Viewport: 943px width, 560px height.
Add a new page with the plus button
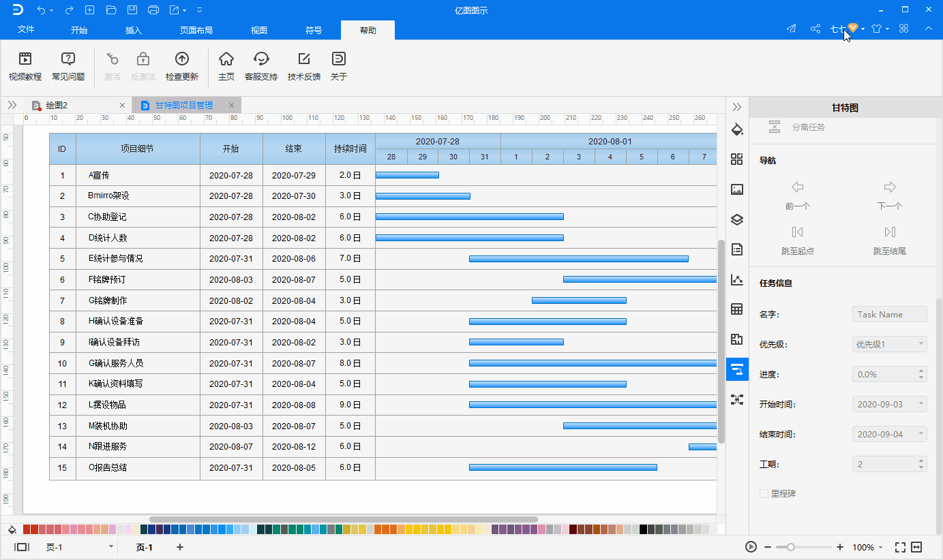pyautogui.click(x=180, y=547)
